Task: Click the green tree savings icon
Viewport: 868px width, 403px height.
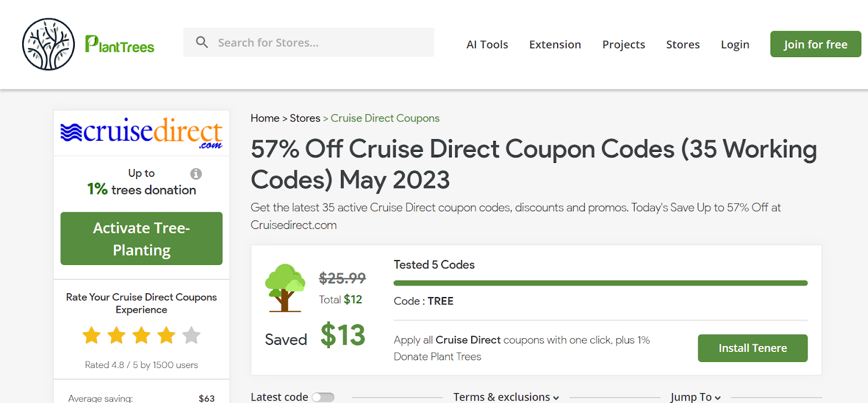Action: [285, 288]
